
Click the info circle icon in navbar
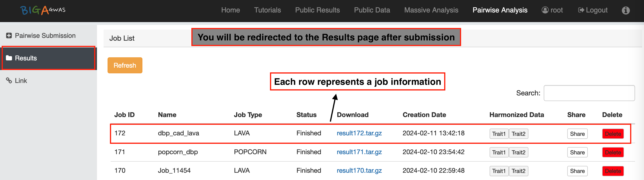(x=625, y=10)
